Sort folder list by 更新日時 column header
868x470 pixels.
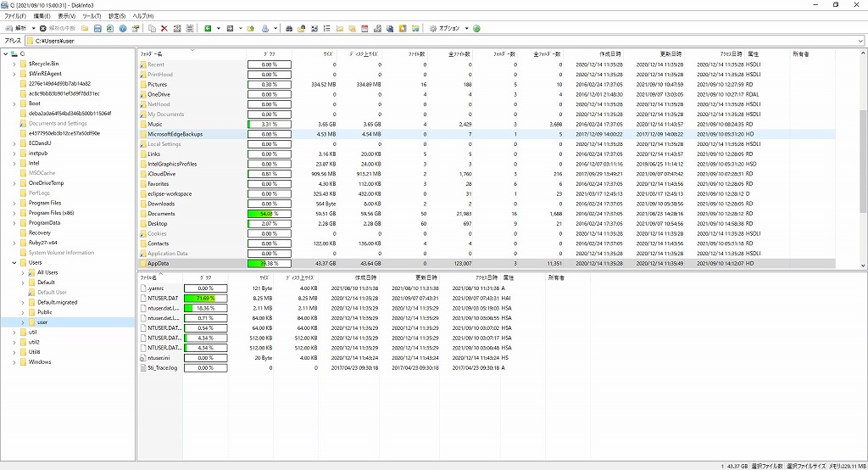coord(655,54)
